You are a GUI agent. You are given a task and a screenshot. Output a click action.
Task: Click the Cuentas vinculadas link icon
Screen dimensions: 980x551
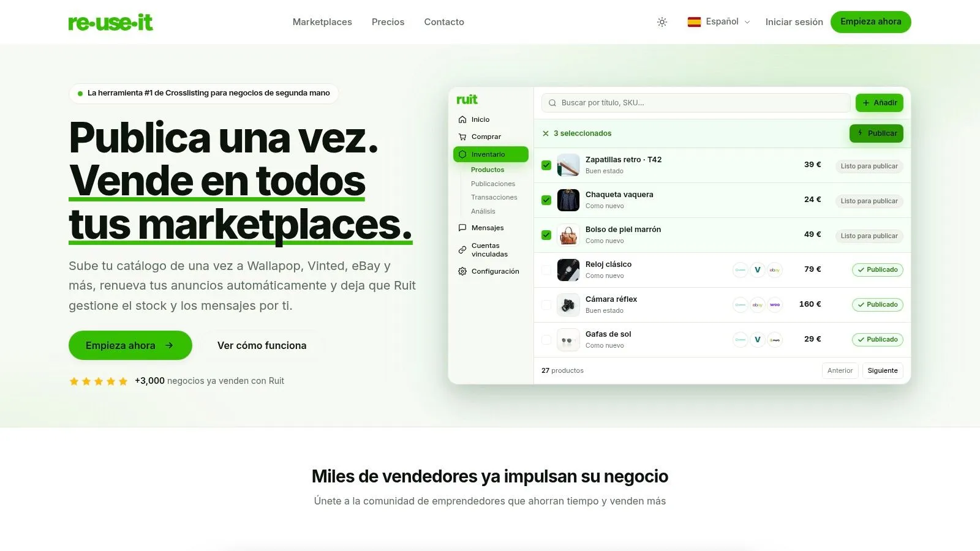point(462,250)
